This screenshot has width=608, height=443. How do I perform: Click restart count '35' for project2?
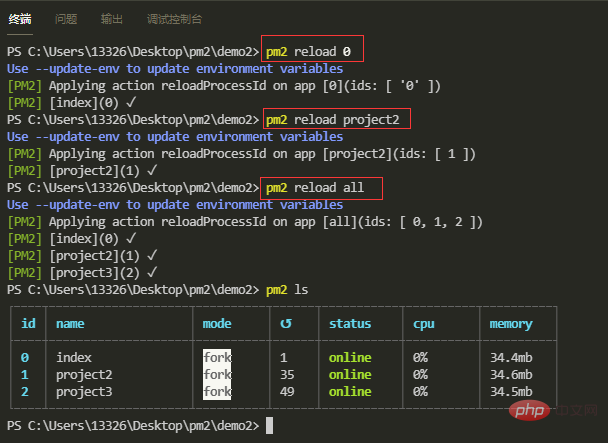click(x=287, y=374)
